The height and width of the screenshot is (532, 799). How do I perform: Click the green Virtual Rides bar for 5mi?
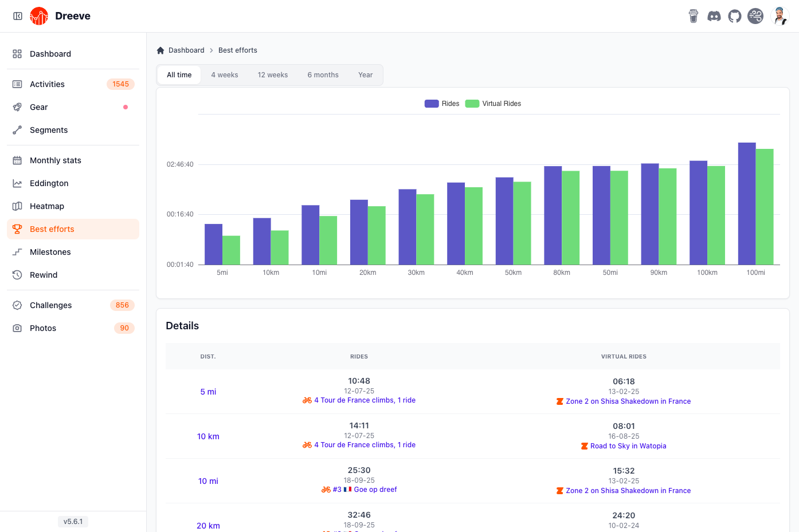tap(231, 250)
